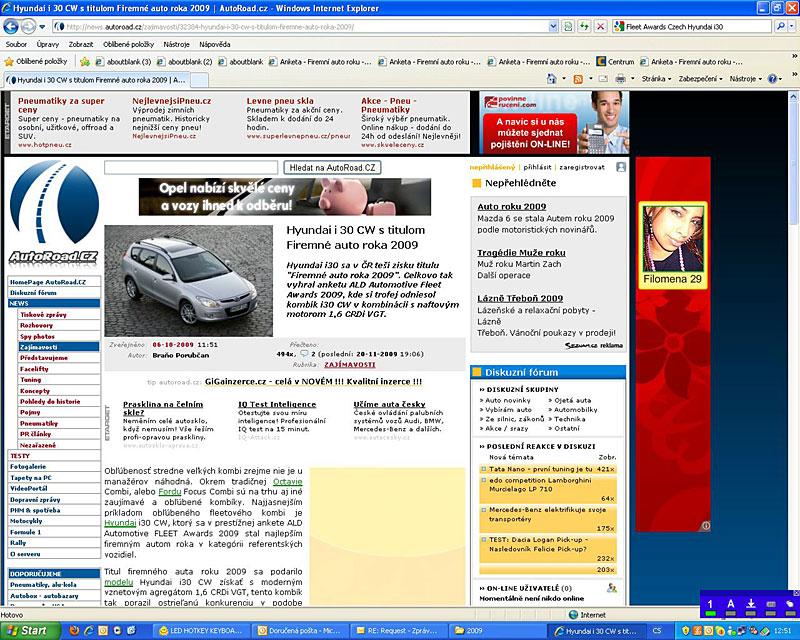This screenshot has height=640, width=800.
Task: Open the dropdown arrow next to Home
Action: tap(564, 79)
